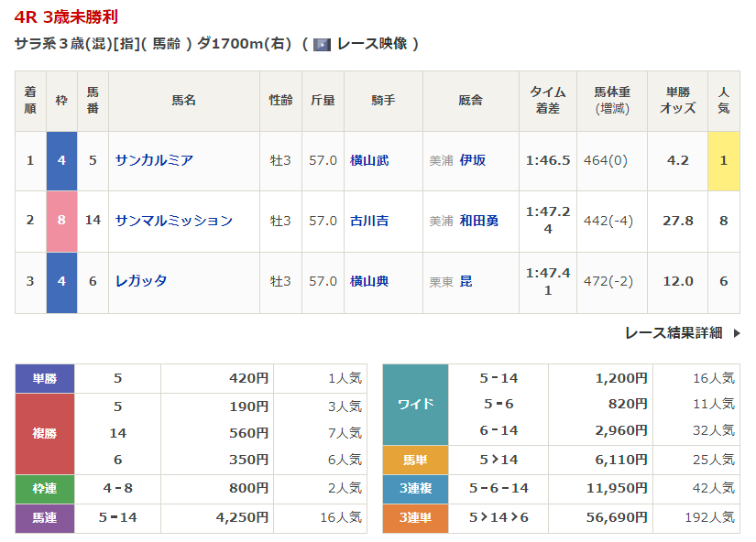This screenshot has width=756, height=542.
Task: Open jockey 古川吉 profile
Action: click(369, 221)
